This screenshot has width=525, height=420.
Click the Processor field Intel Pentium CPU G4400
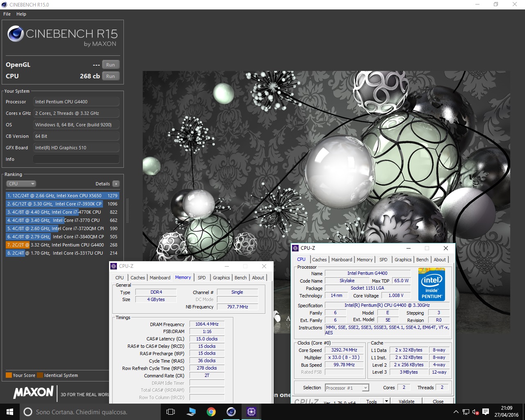pyautogui.click(x=76, y=102)
